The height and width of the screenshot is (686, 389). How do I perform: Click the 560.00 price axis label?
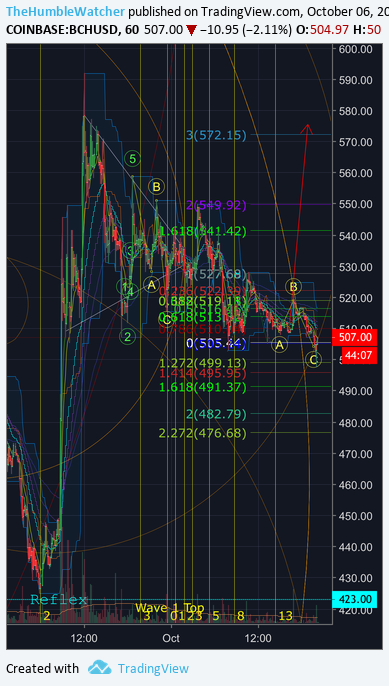tap(356, 173)
